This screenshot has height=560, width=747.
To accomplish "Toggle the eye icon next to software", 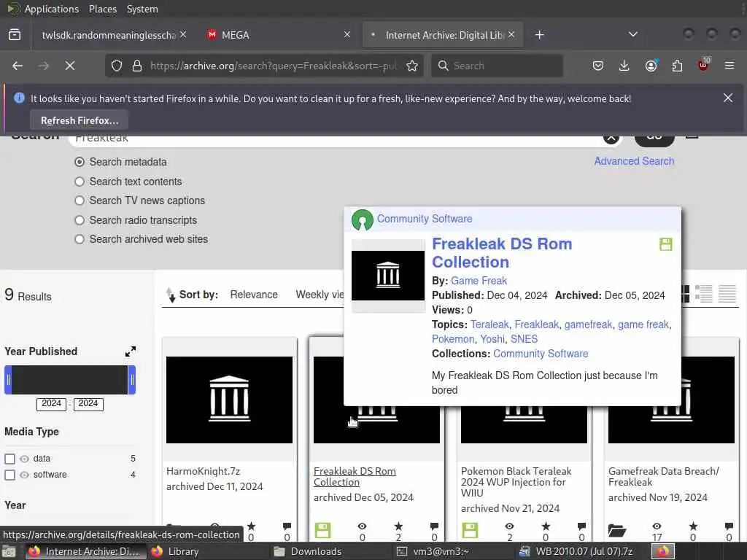I will pyautogui.click(x=24, y=475).
